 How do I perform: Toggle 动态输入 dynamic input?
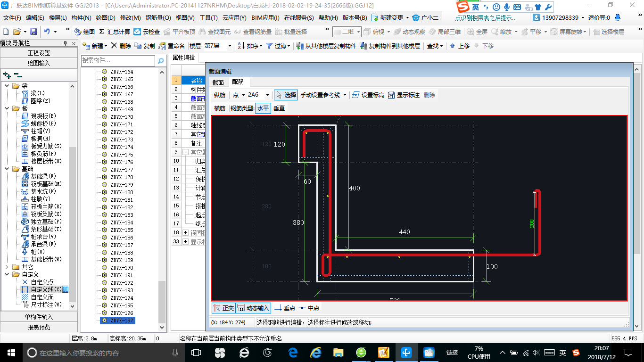coord(253,308)
